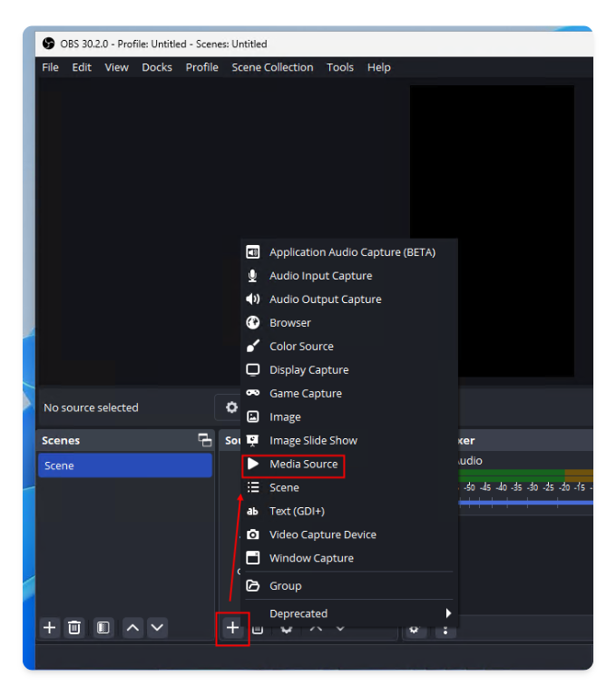Add a Scene as source

[349, 487]
